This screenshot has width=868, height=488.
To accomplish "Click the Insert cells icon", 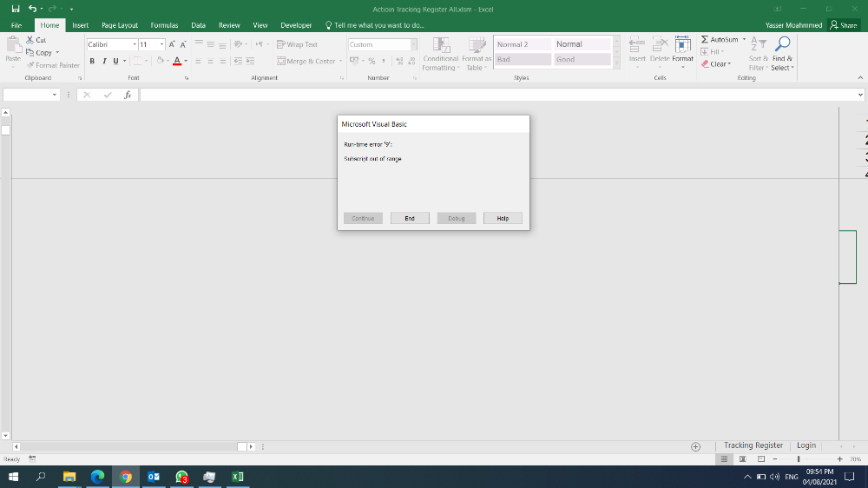I will [637, 45].
